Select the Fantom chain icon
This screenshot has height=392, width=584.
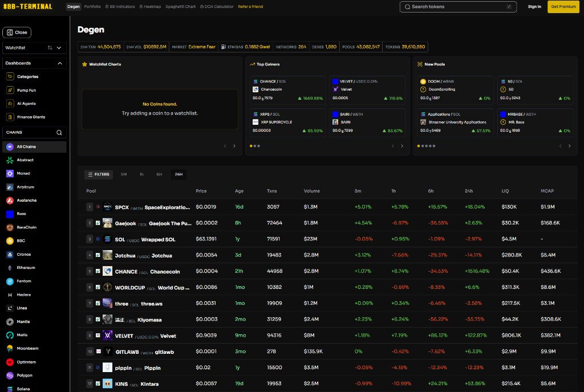[x=10, y=281]
